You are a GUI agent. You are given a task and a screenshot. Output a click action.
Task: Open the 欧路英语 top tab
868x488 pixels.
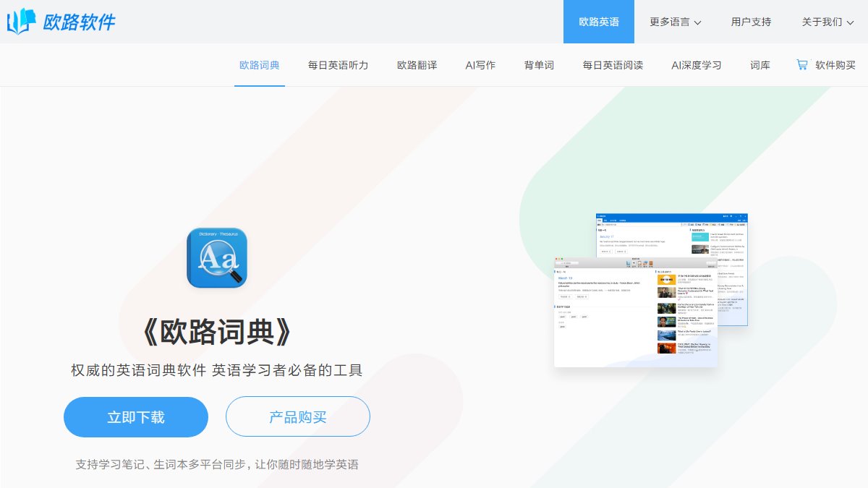coord(599,22)
